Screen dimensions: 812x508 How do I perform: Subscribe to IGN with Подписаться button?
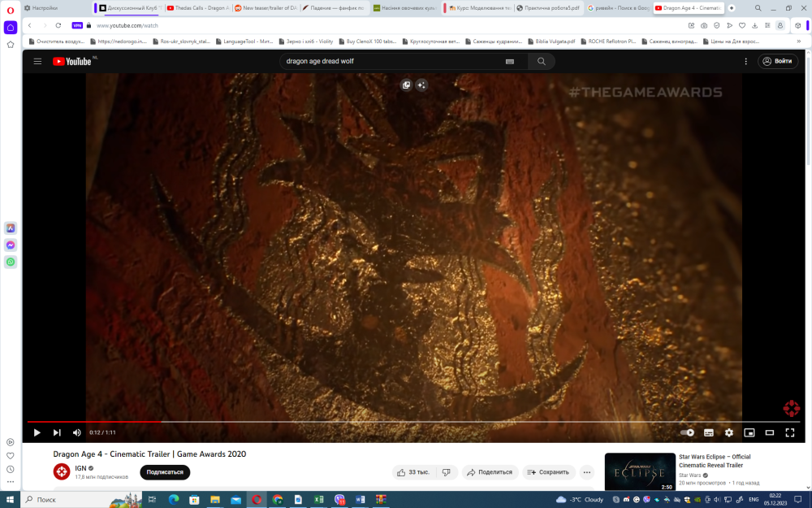point(165,472)
